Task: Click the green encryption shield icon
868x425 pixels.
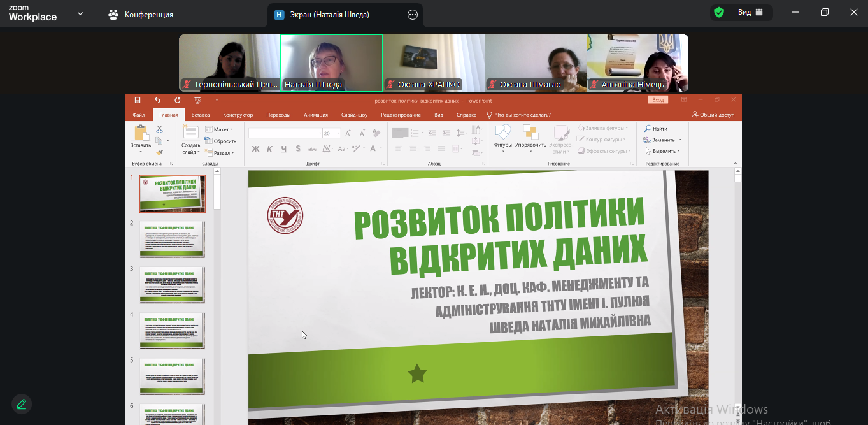Action: click(719, 13)
